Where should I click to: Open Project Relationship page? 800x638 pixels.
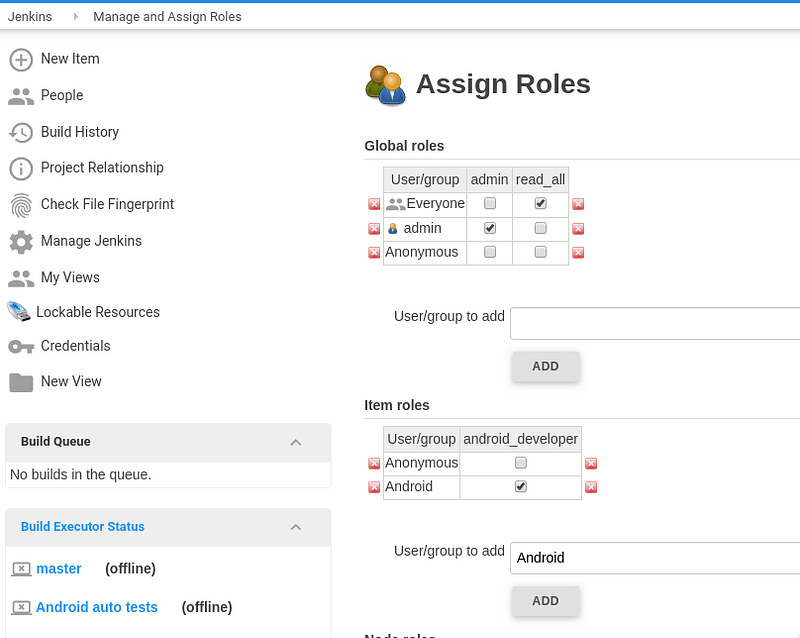[102, 168]
